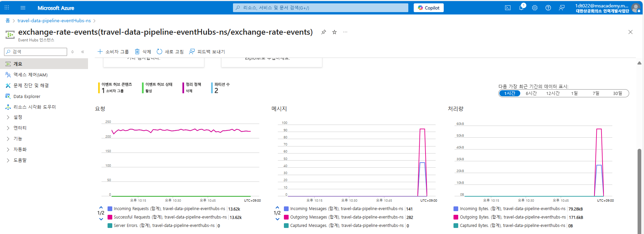Open the more options ellipsis by the title
644x234 pixels.
tap(345, 32)
